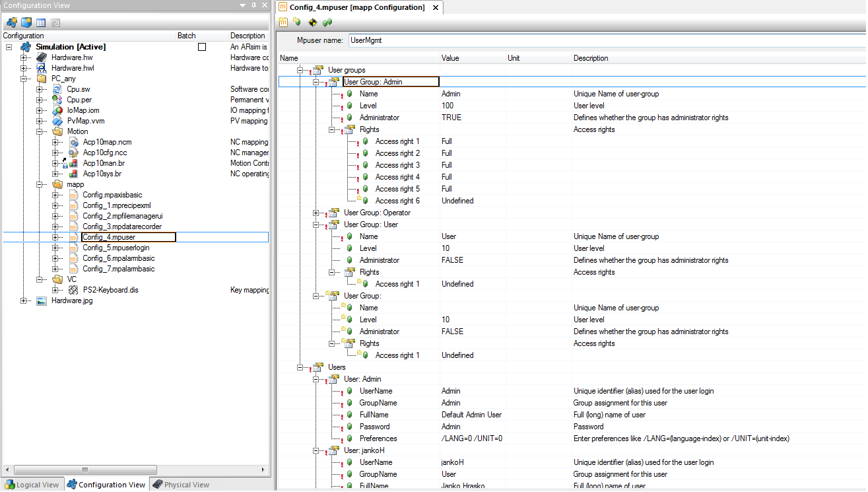
Task: Click the Acp10sys.br file icon
Action: point(73,174)
